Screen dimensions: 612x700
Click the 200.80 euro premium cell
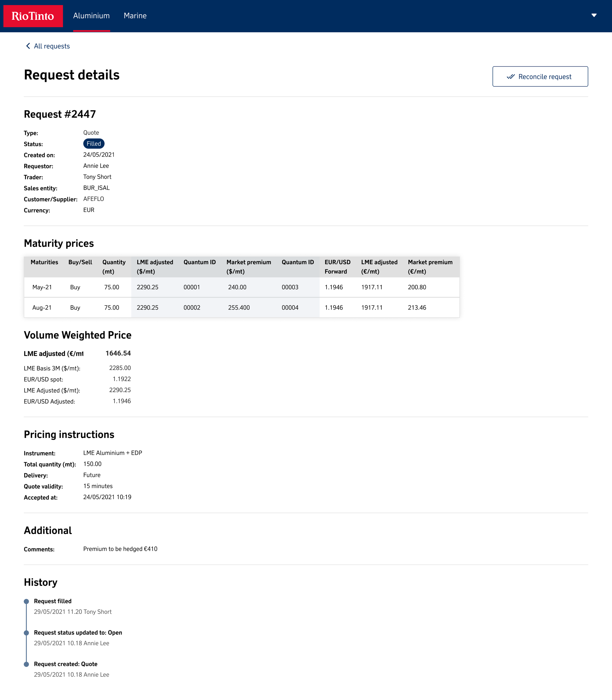(417, 287)
